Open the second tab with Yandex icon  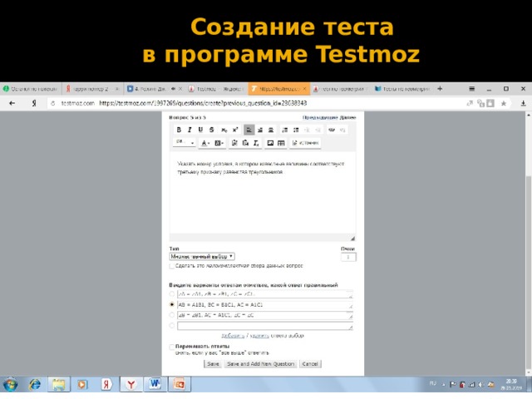(x=92, y=89)
